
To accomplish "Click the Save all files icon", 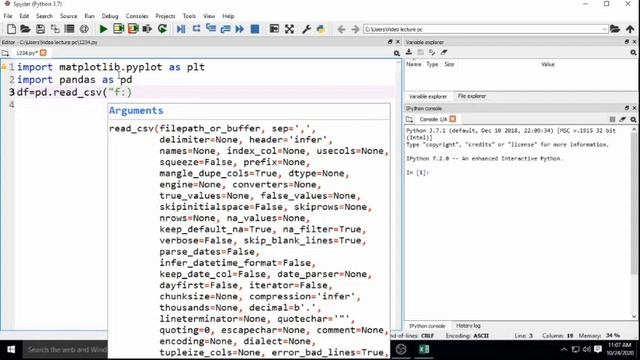I will click(x=55, y=29).
